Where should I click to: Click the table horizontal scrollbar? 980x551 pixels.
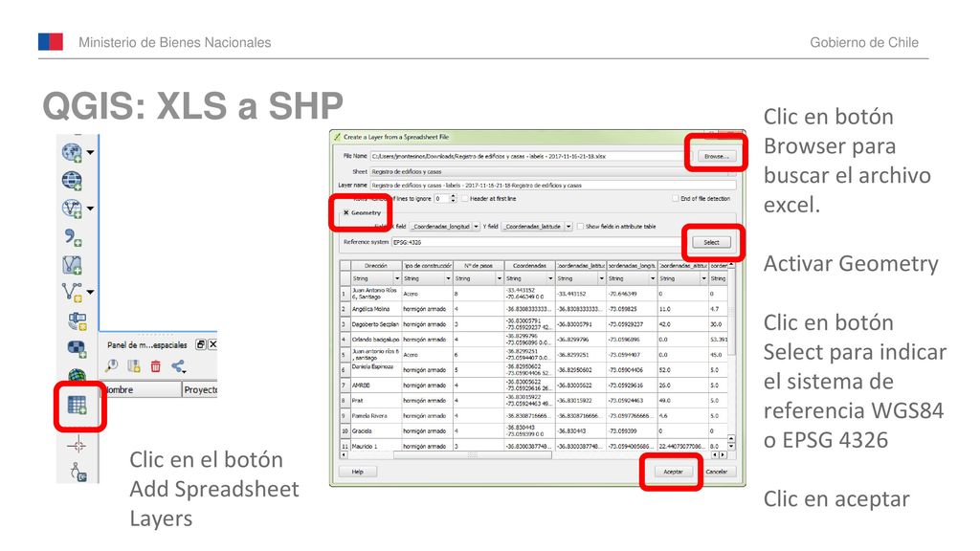tap(535, 454)
